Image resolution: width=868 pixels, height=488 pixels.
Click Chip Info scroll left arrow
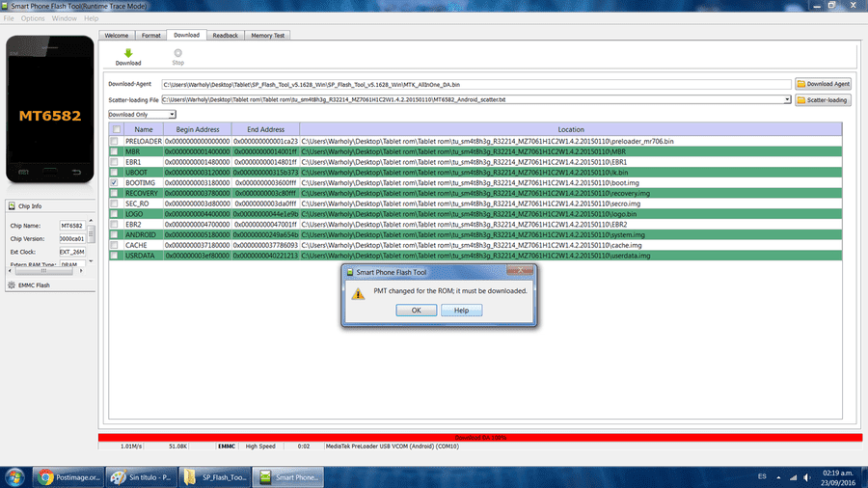[10, 271]
